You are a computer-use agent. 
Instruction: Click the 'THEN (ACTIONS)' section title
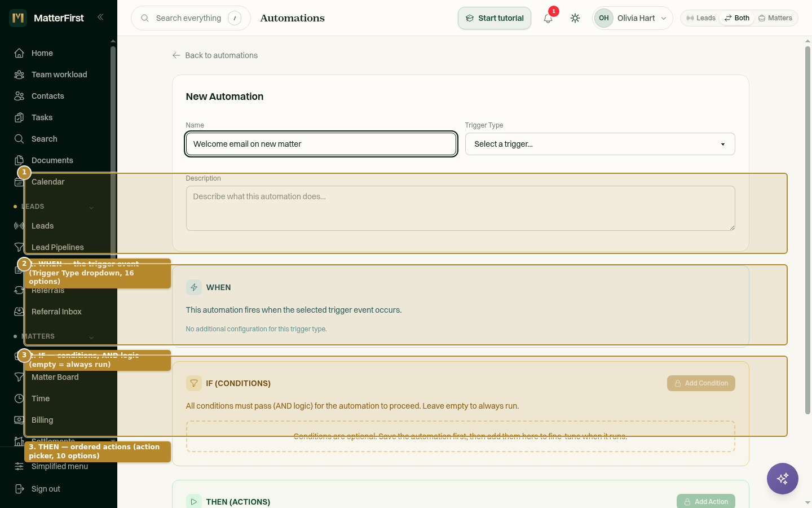[238, 502]
